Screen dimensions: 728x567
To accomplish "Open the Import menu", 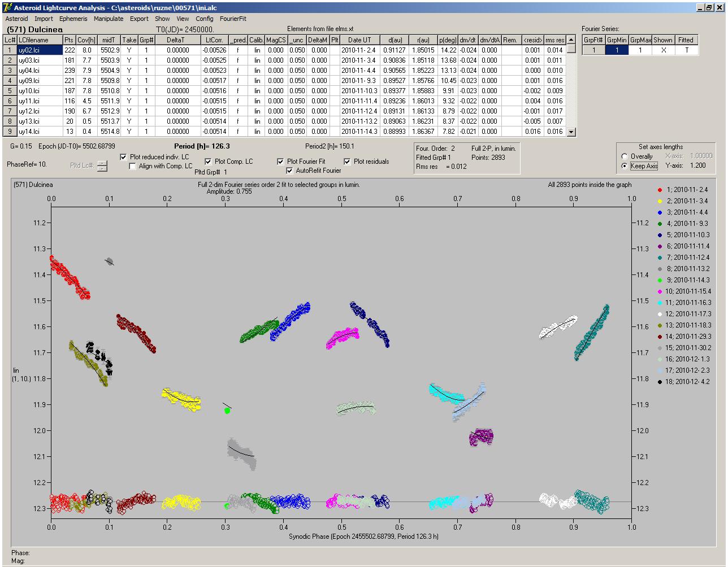I will (x=44, y=19).
